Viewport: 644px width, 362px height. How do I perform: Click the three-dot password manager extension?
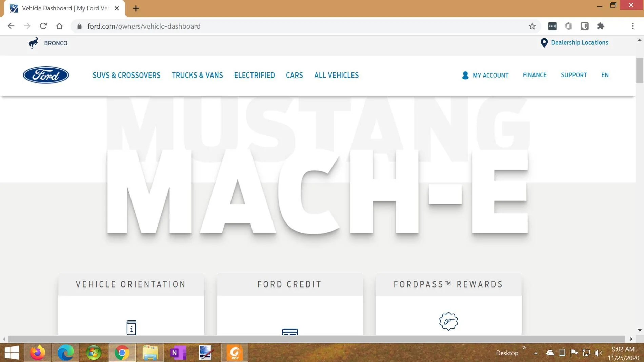[x=552, y=26]
